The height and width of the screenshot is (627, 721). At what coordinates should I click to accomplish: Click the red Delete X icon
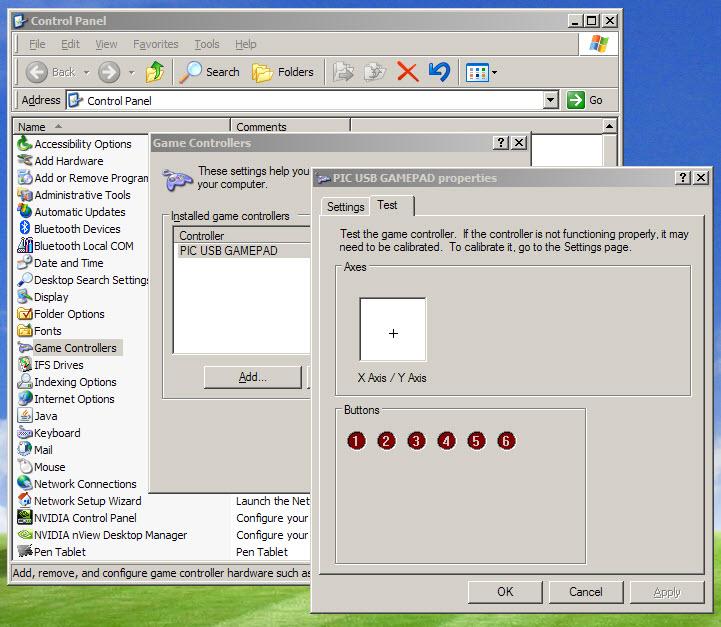407,72
